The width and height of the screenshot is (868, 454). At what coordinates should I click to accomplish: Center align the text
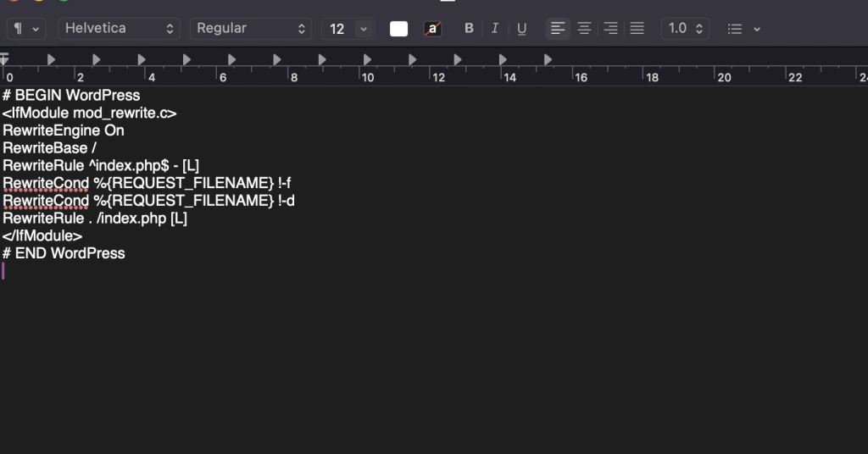pyautogui.click(x=584, y=29)
